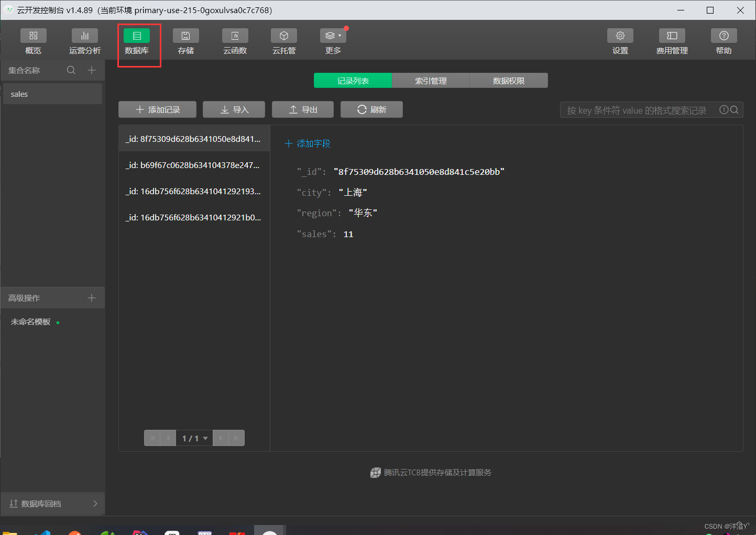Viewport: 756px width, 535px height.
Task: Select record _id 16db756f628b6341041292193
Action: coord(194,191)
